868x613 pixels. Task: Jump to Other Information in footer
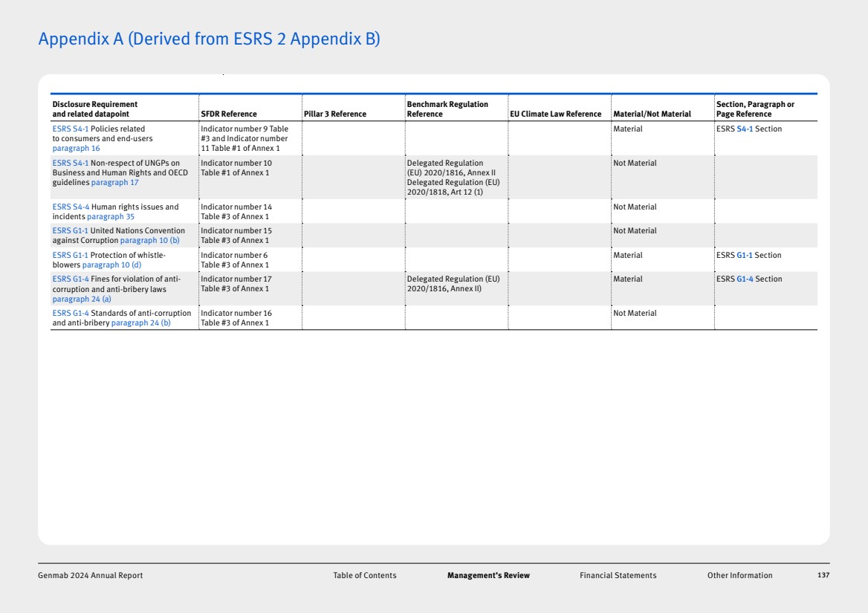click(x=739, y=576)
